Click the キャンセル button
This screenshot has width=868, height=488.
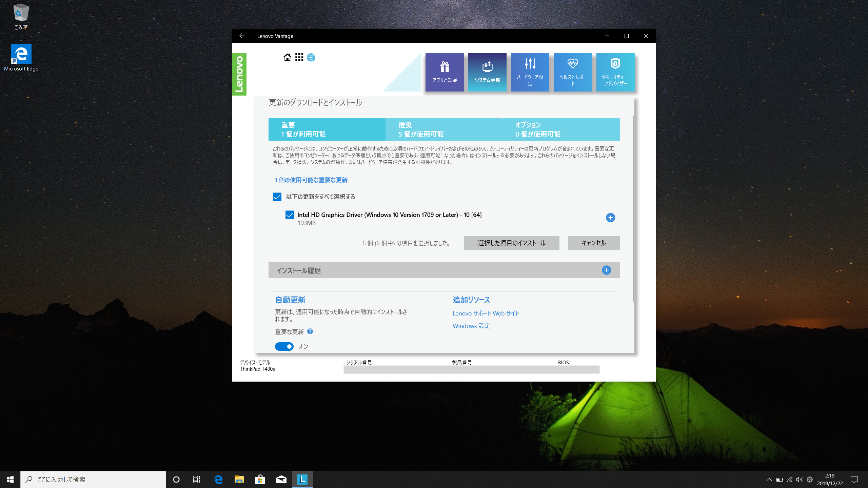click(x=594, y=243)
